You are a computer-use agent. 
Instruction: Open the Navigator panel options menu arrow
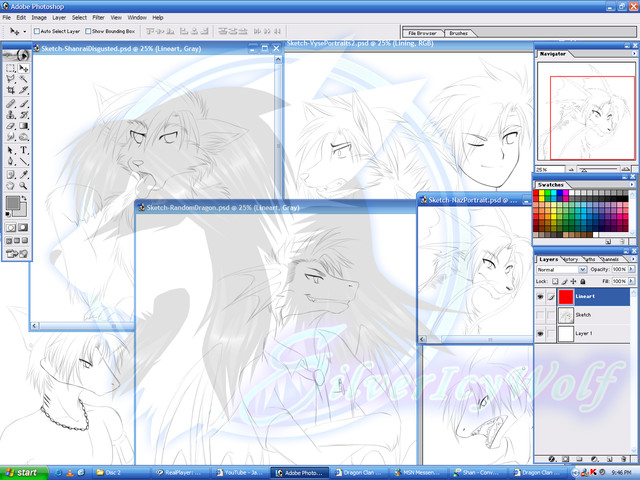634,53
